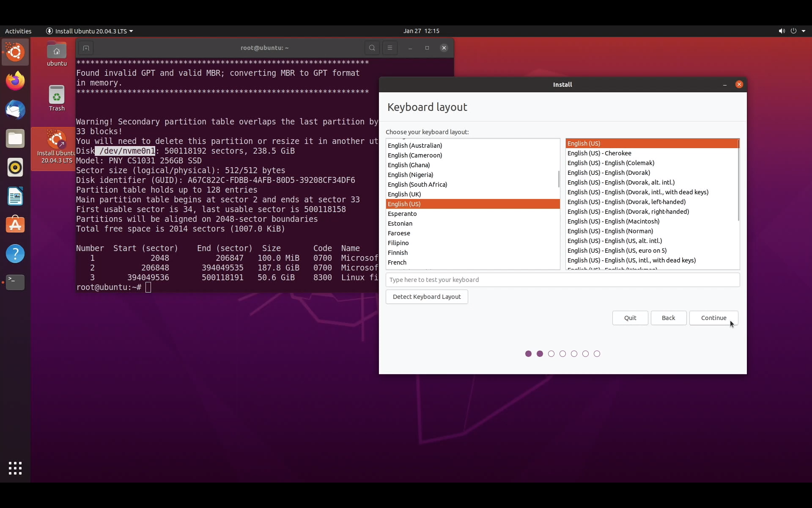Select English (US, euro on 5) variant

pyautogui.click(x=652, y=251)
